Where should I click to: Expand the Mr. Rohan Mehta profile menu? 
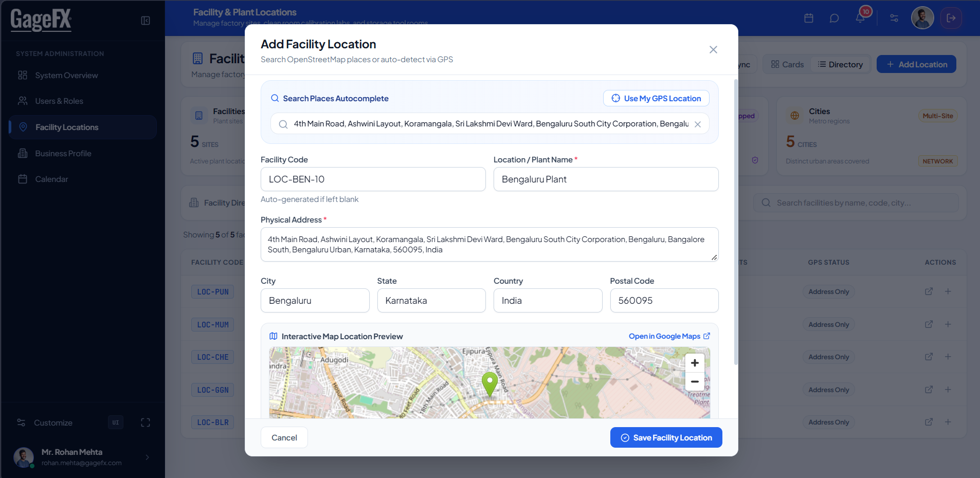pos(83,457)
